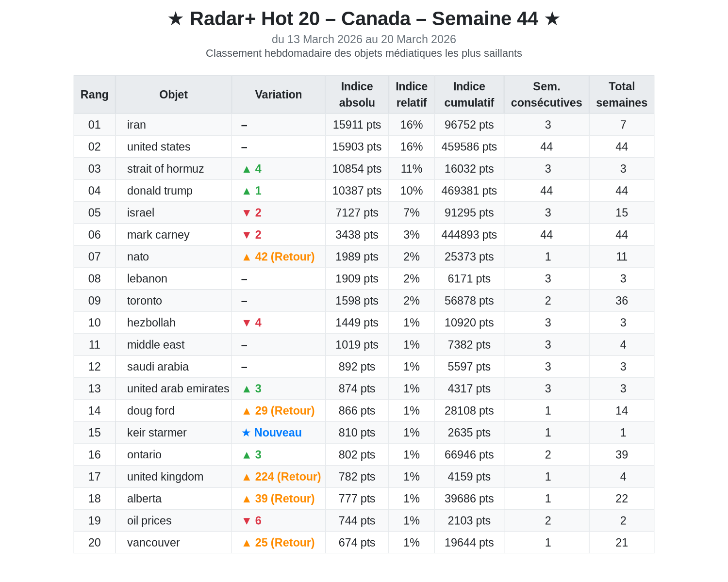Click the green up arrow in ontario row
The width and height of the screenshot is (728, 582).
(247, 455)
